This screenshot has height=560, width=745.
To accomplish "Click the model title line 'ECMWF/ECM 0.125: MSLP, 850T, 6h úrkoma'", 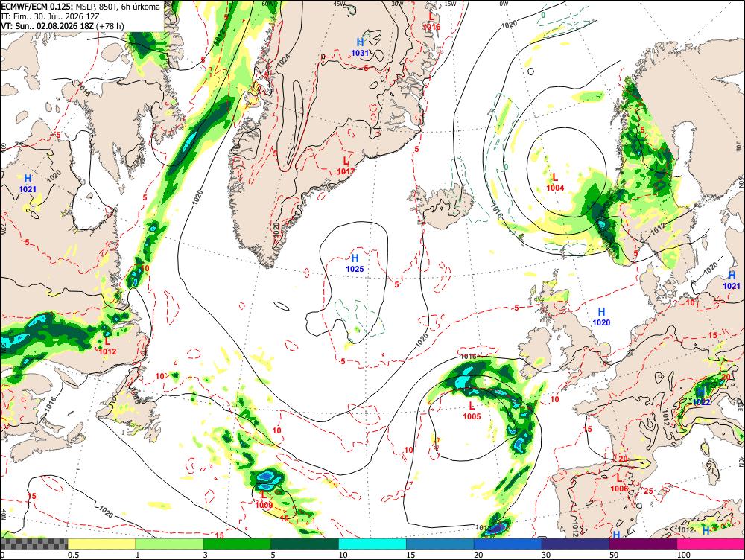I will [x=80, y=7].
